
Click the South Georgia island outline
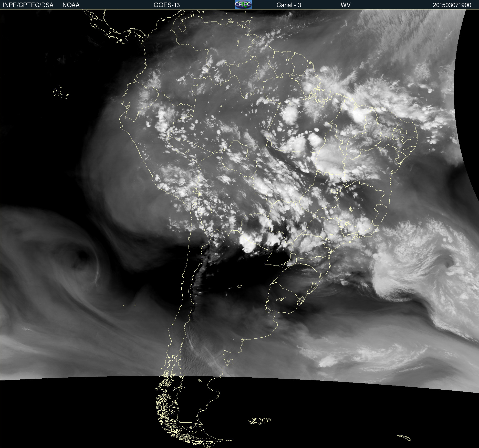[x=404, y=438]
